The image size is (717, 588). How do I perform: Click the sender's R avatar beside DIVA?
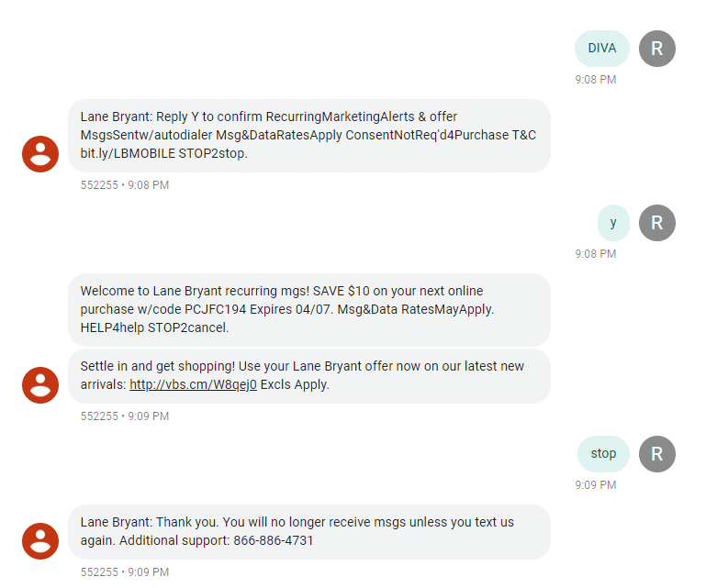tap(656, 49)
